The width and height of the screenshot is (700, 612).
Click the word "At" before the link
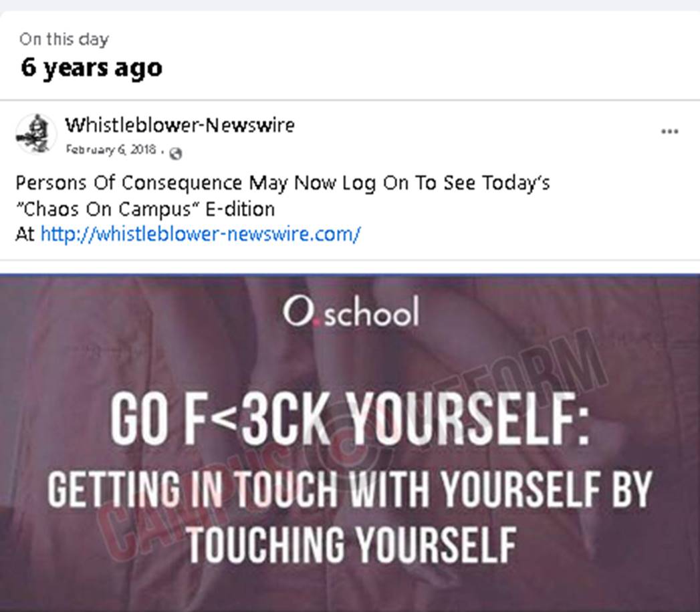(x=25, y=234)
